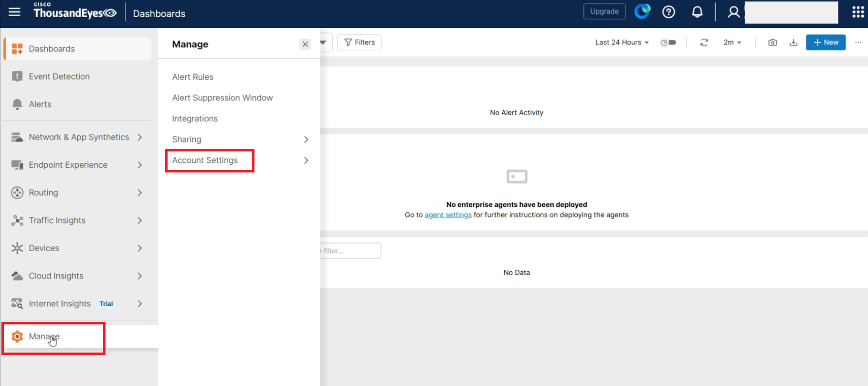Click the Alerts bell sidebar icon
This screenshot has height=386, width=868.
17,104
